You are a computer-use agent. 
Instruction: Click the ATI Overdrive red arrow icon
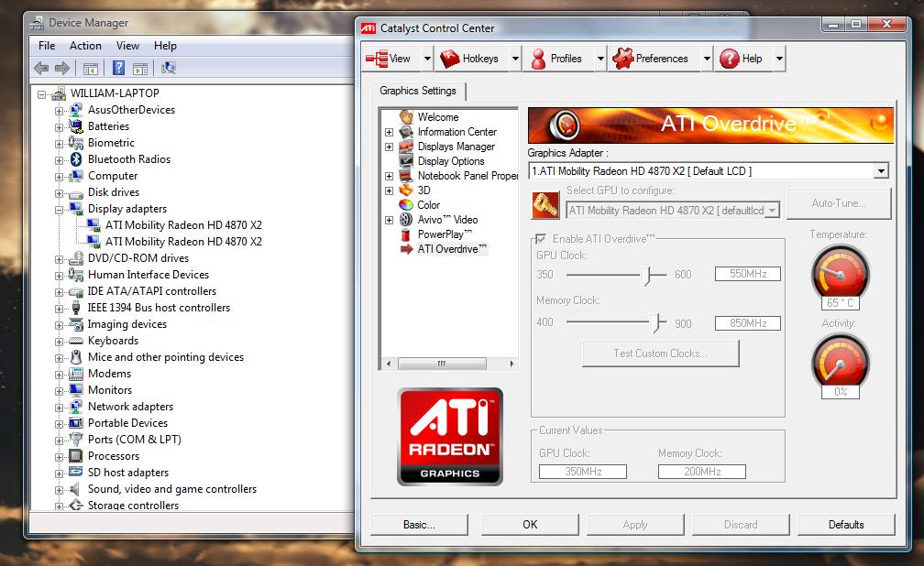[x=406, y=249]
